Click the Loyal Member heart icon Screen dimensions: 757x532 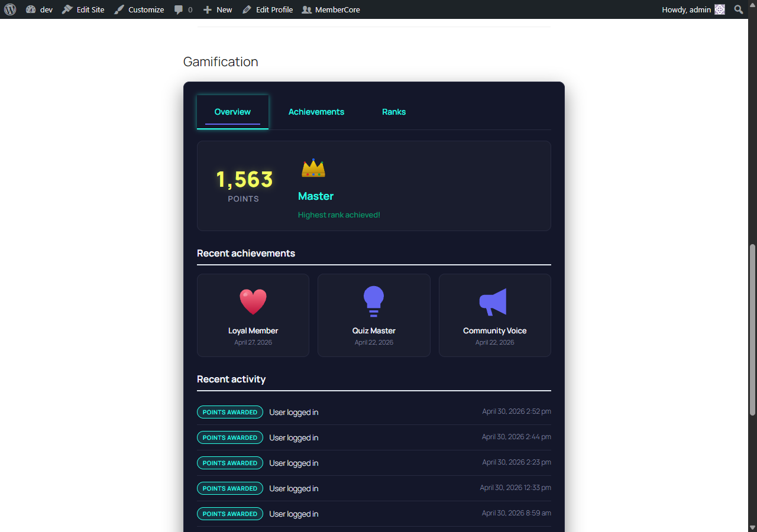tap(253, 301)
